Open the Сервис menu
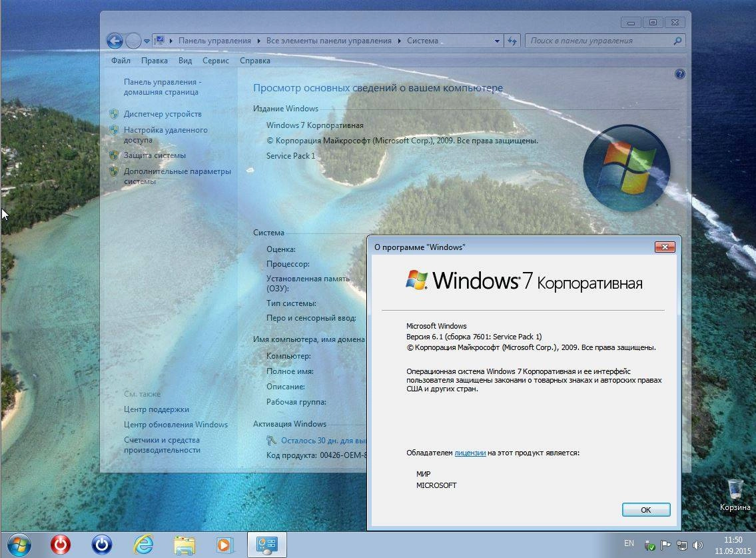The height and width of the screenshot is (558, 756). [216, 61]
